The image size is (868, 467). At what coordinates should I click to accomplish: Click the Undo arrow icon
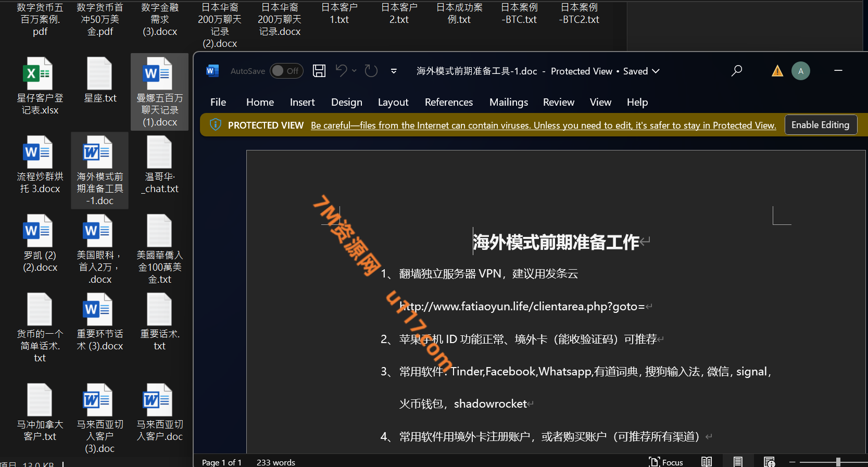(341, 70)
